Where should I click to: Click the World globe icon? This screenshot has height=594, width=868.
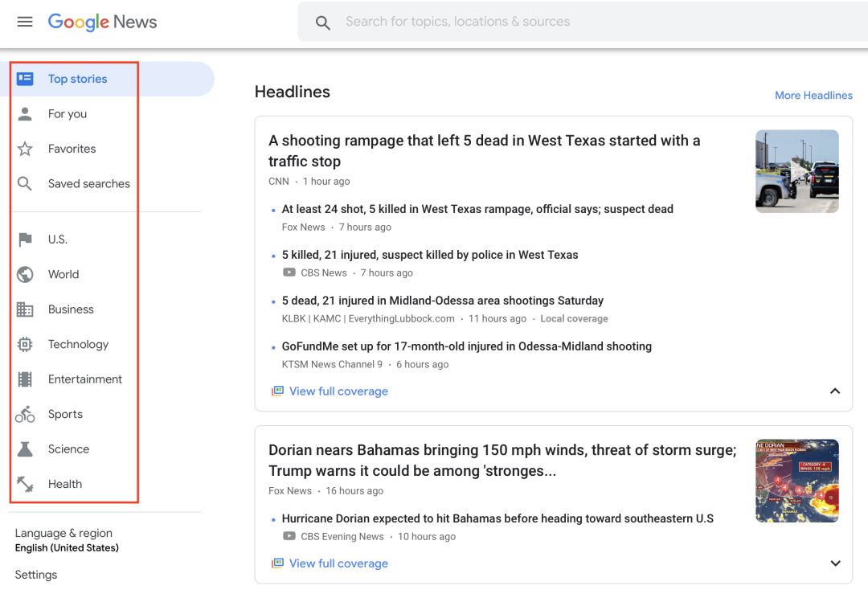click(25, 274)
